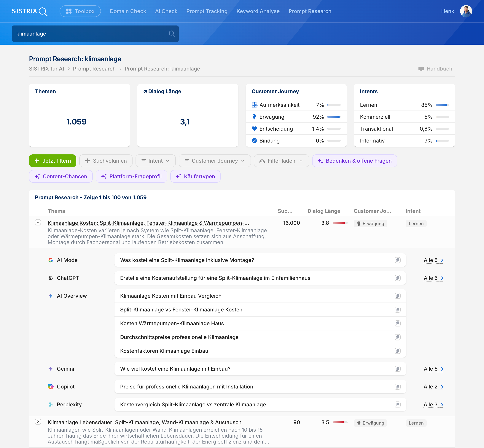Sort by Dialog Länge column header
This screenshot has height=448, width=484.
pos(324,211)
